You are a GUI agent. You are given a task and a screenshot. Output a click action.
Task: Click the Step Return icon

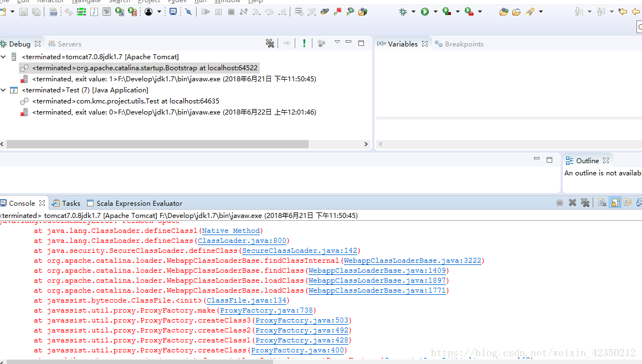pos(283,12)
